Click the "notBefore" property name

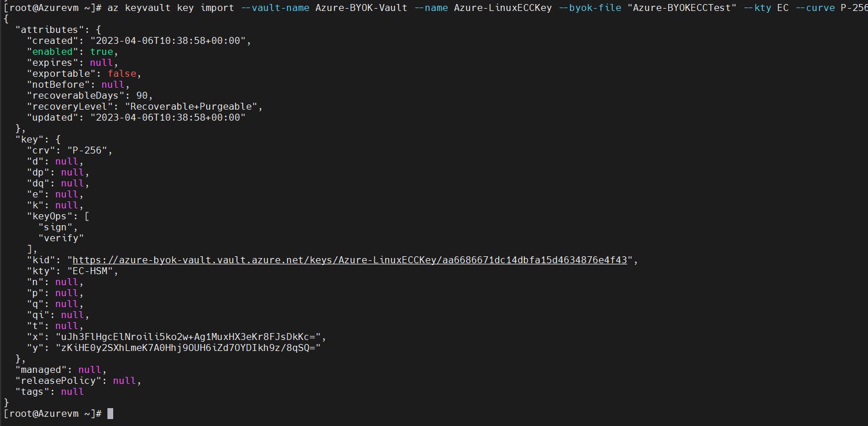coord(58,84)
